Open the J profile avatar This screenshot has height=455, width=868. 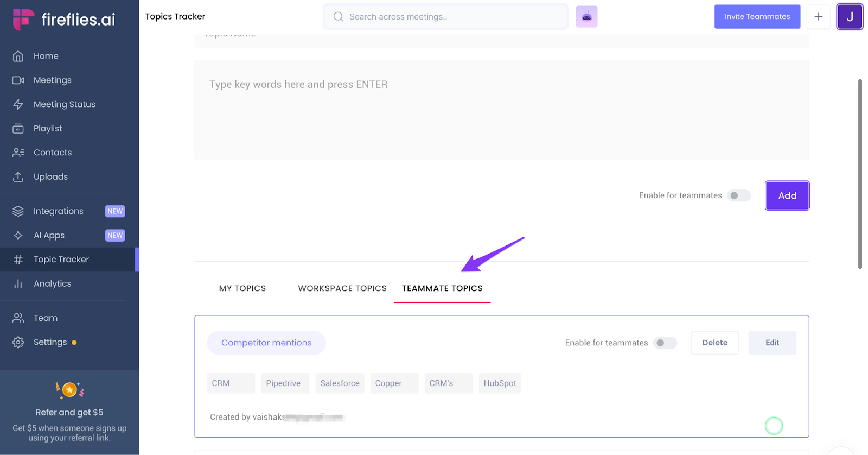[850, 17]
